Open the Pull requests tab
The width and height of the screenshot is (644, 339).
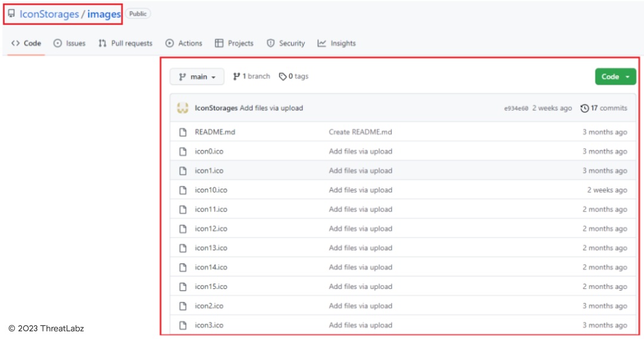tap(125, 44)
